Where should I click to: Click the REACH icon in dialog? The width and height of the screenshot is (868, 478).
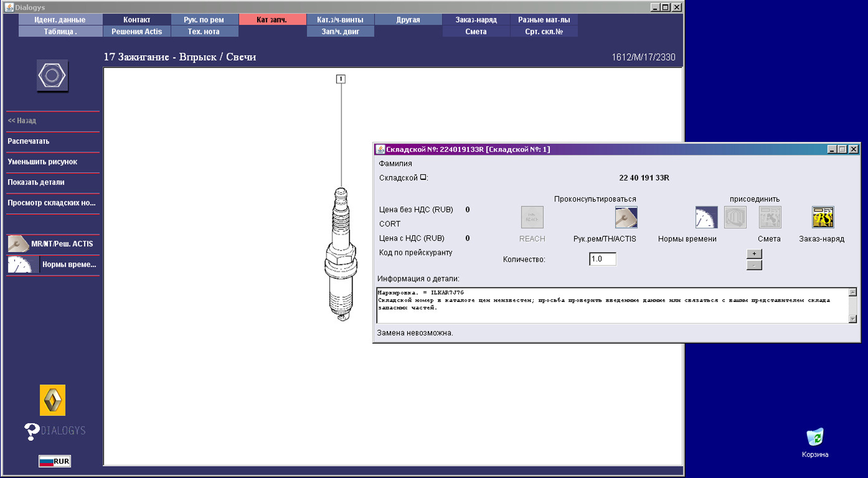[x=532, y=217]
